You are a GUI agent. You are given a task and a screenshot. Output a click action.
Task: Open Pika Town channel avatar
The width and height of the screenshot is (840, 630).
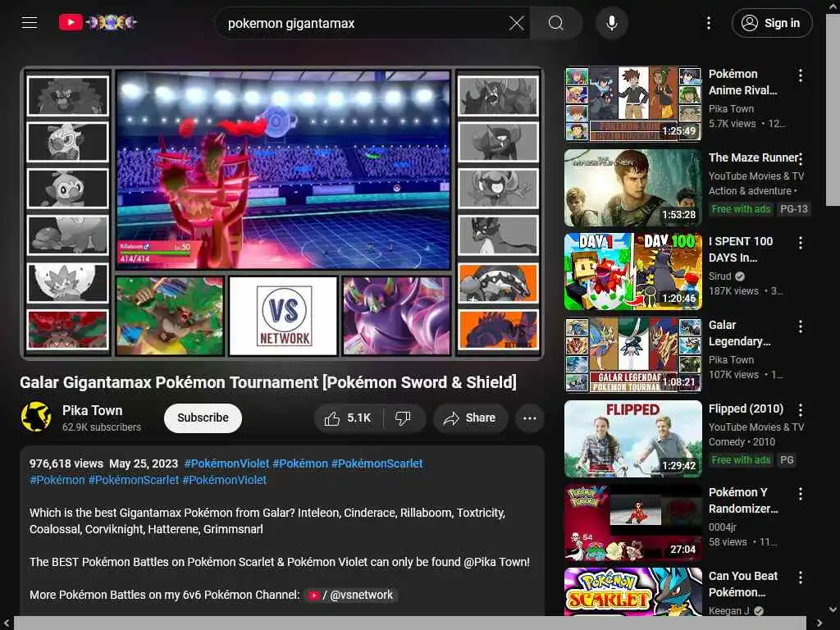point(36,417)
